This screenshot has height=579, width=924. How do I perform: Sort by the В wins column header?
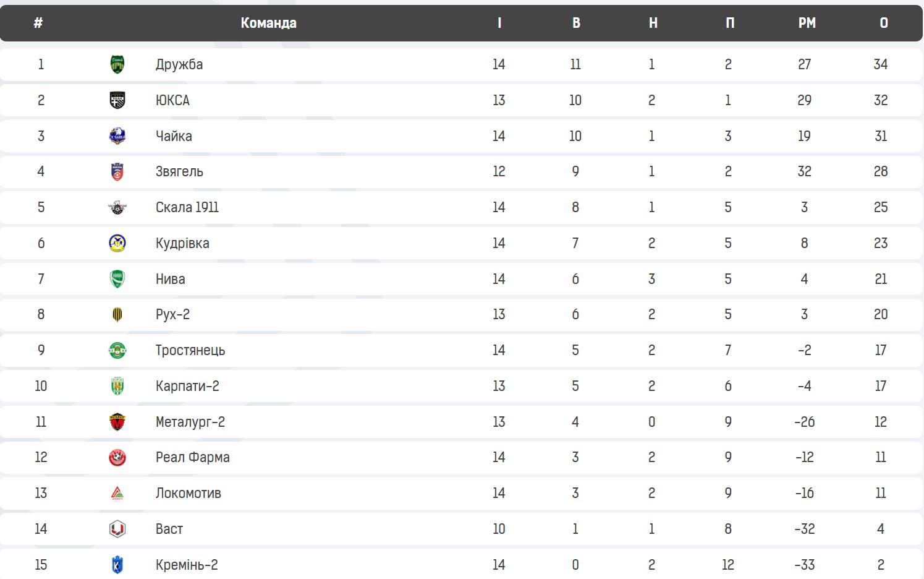click(576, 23)
